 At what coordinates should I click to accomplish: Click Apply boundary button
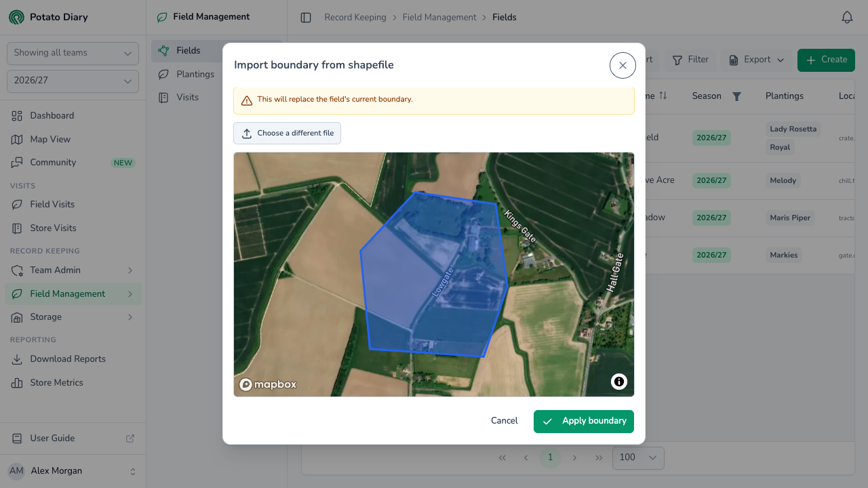(584, 421)
